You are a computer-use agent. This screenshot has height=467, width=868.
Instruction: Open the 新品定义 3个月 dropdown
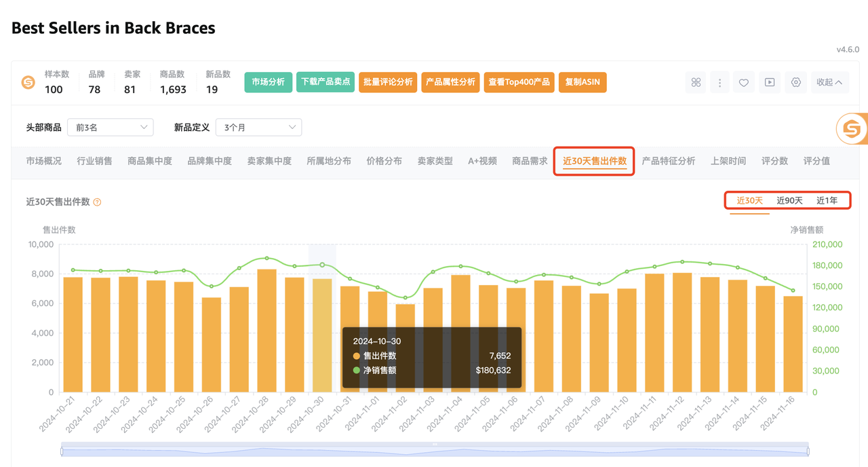tap(258, 127)
